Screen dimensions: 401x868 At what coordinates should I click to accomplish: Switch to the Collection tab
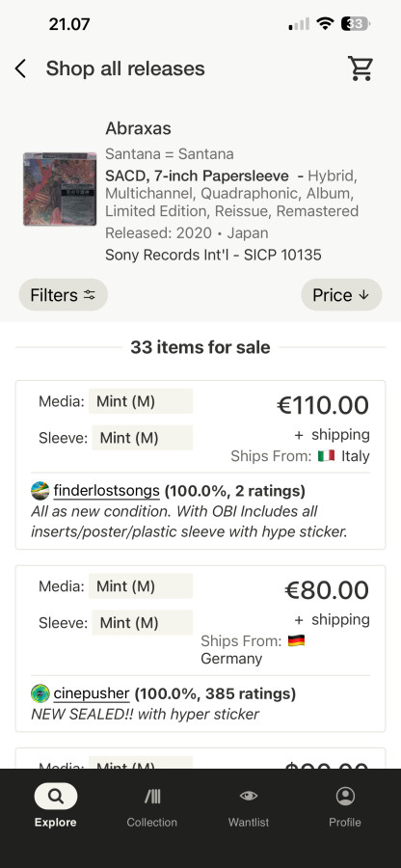coord(152,806)
